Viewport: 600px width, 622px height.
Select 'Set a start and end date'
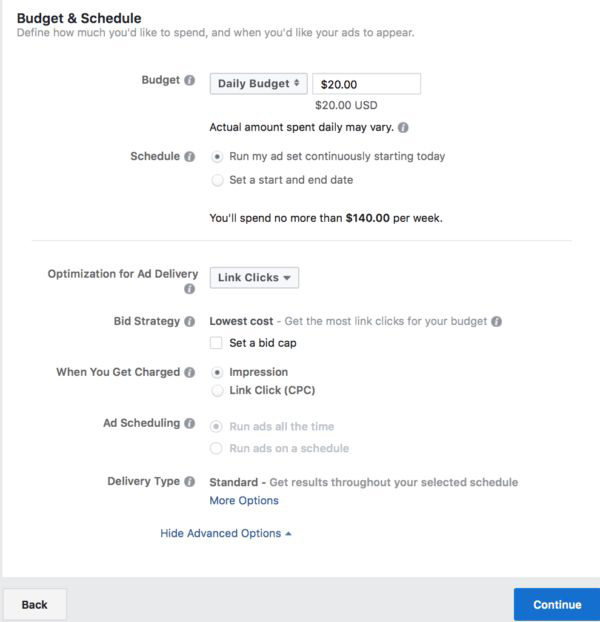(x=217, y=181)
